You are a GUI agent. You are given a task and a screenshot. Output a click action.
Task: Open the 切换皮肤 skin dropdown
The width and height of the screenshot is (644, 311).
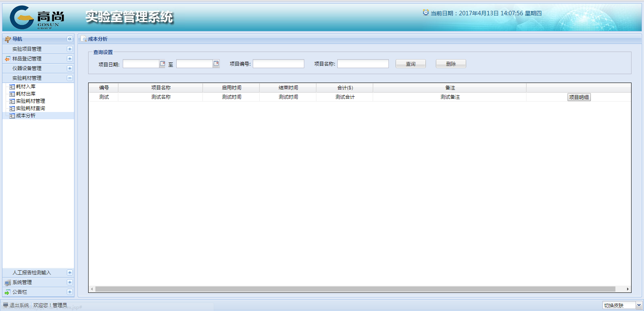point(638,305)
